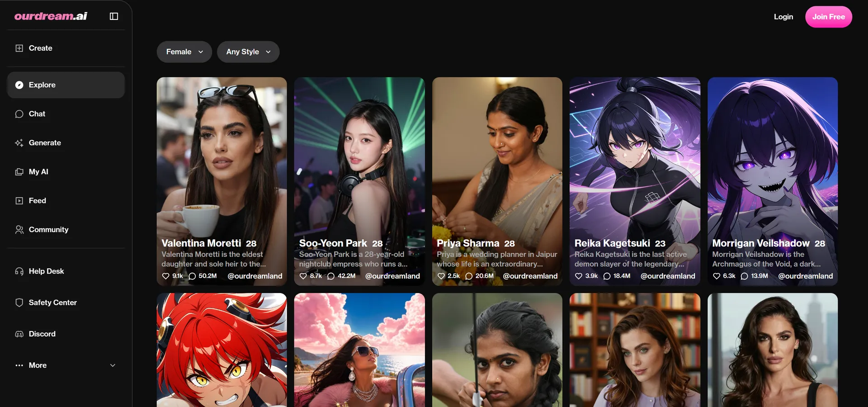
Task: Click the My AI icon
Action: [19, 172]
